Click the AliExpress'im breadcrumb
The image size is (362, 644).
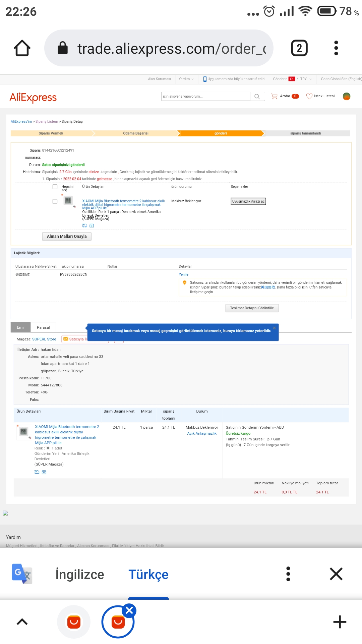pyautogui.click(x=21, y=121)
